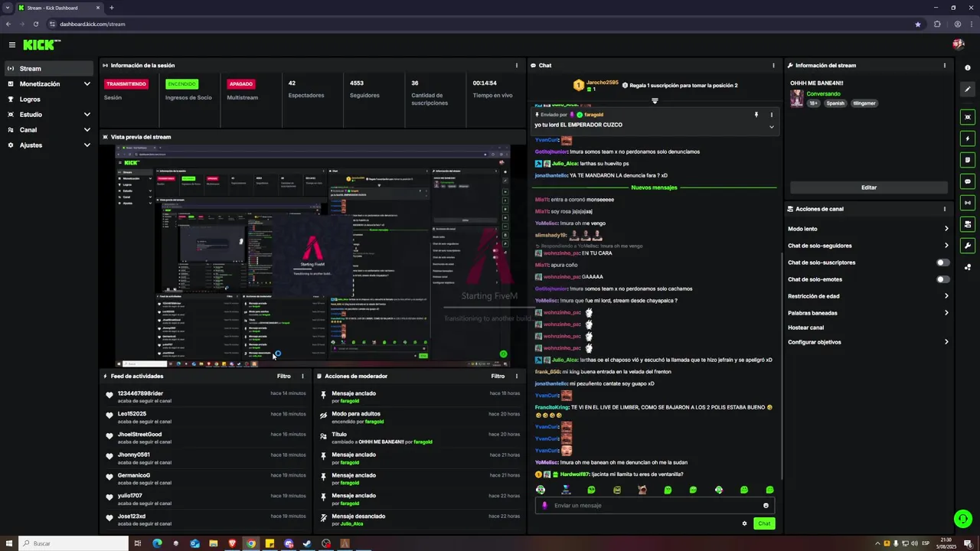
Task: Click the stream preview frame icon in the right sidebar
Action: pyautogui.click(x=968, y=117)
